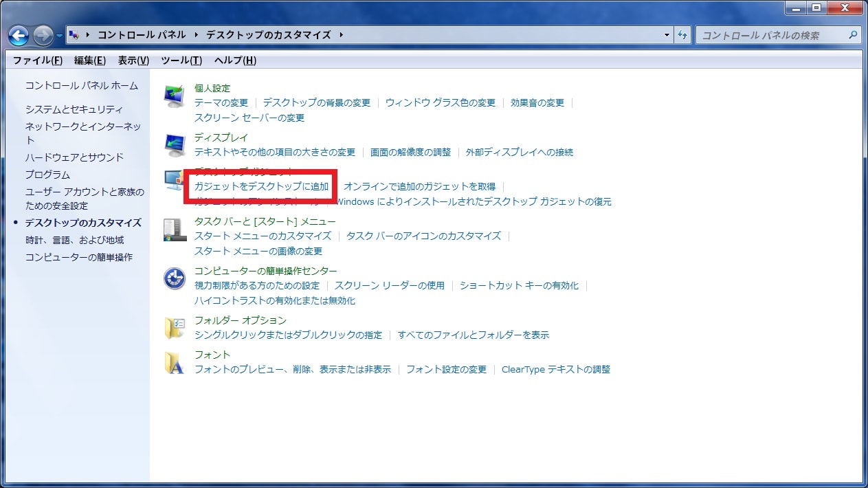Open the 表示(V) menu
This screenshot has width=868, height=488.
click(x=133, y=60)
